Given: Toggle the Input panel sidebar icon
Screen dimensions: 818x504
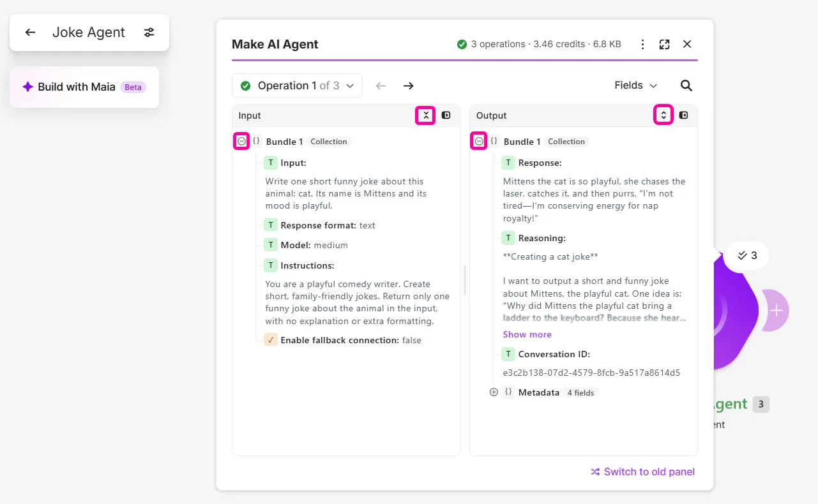Looking at the screenshot, I should click(446, 115).
